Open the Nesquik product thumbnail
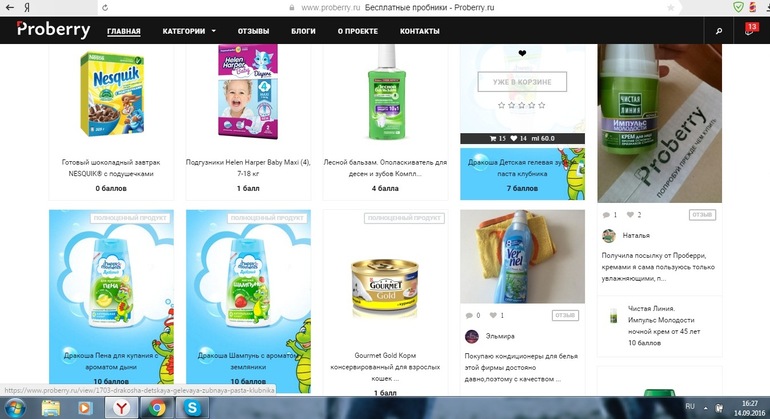 (112, 94)
